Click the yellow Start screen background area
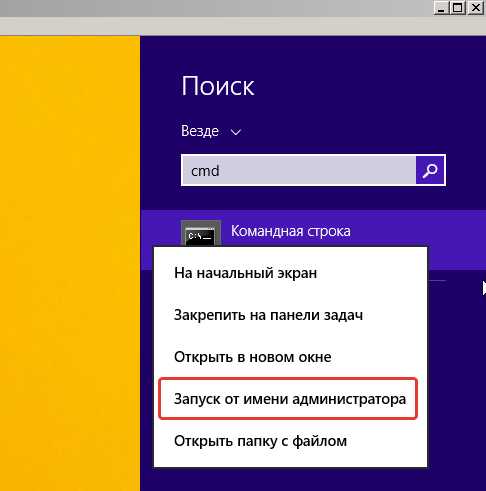This screenshot has width=486, height=491. [70, 263]
